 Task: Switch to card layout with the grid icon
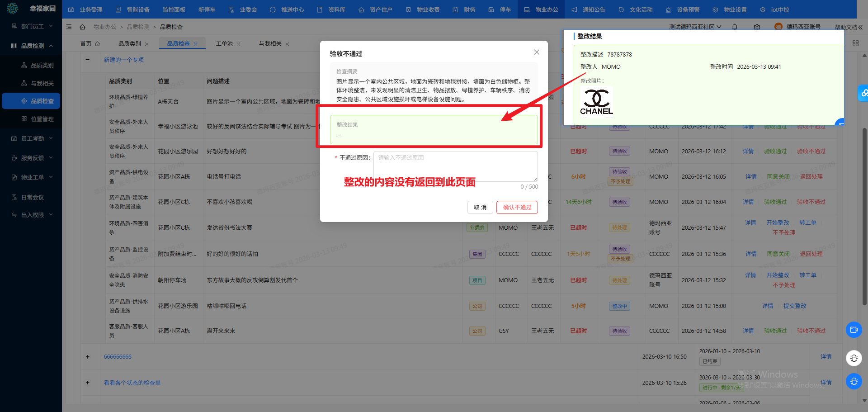tap(855, 43)
